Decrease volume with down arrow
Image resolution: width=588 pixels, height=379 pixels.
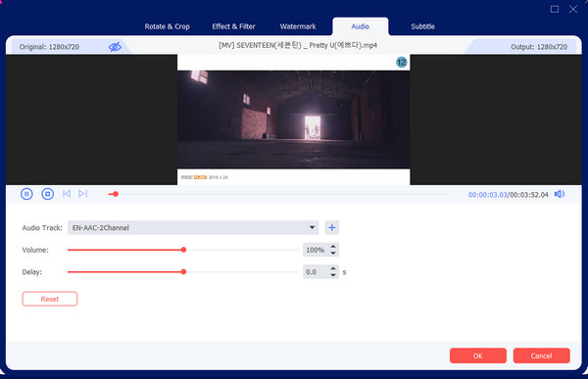click(333, 253)
